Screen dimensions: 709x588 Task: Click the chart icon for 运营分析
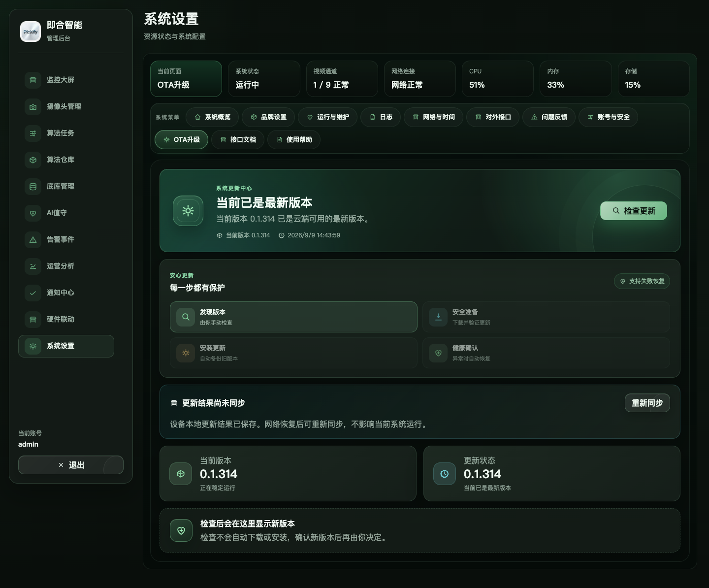point(33,266)
